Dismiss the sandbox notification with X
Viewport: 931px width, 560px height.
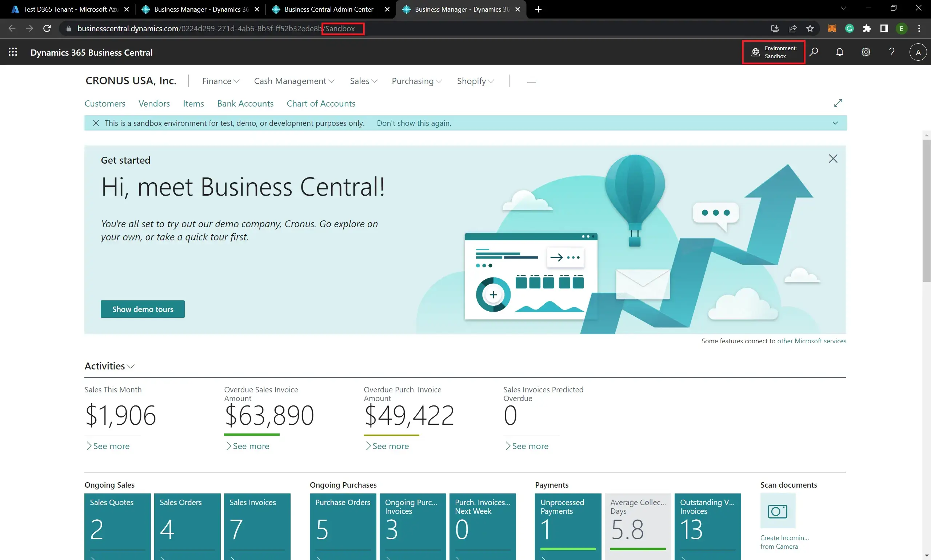96,123
